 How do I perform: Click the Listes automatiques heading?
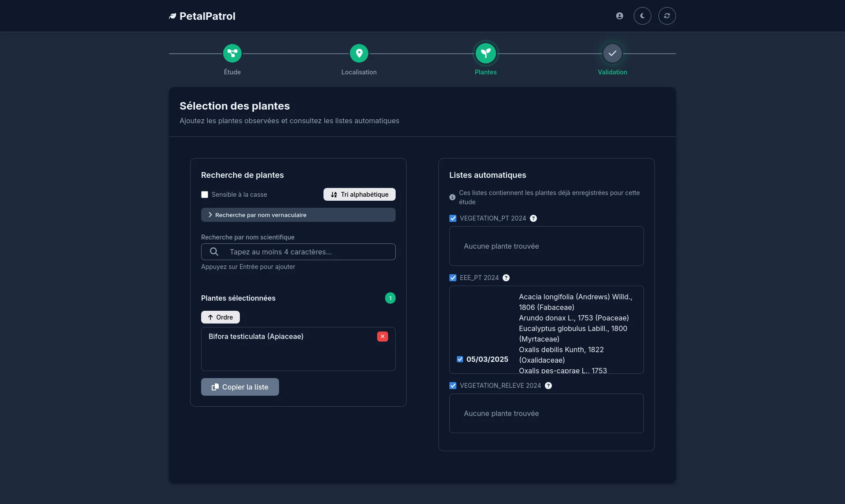coord(488,175)
